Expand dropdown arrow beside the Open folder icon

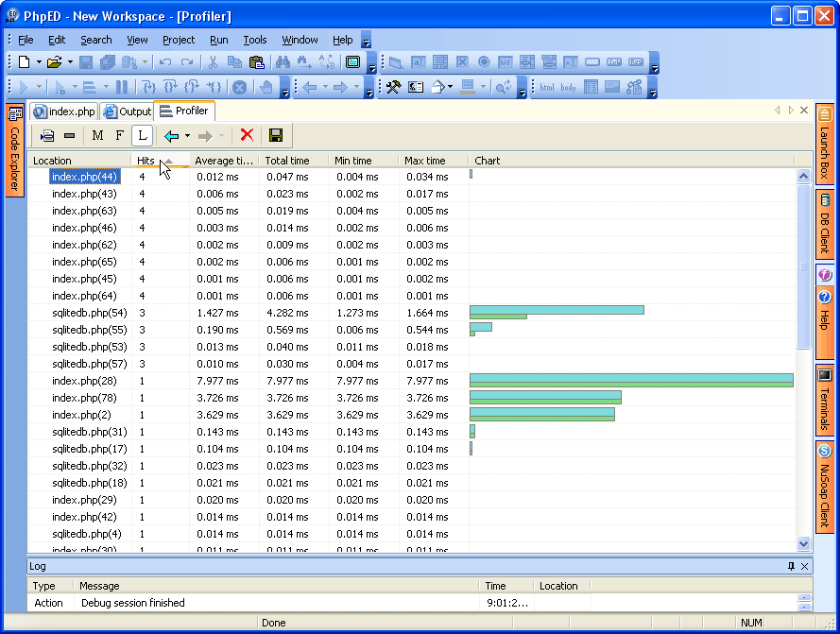70,62
